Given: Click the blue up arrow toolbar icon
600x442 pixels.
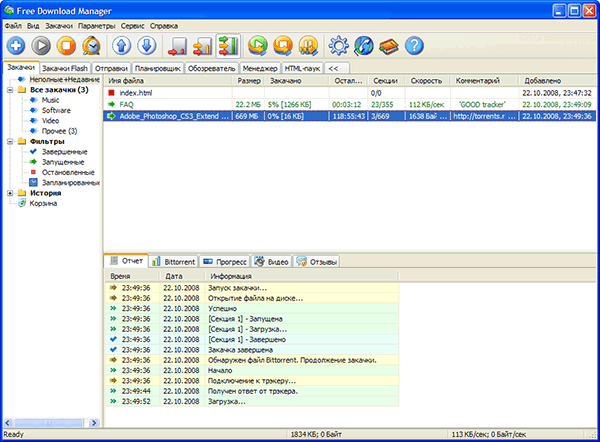Looking at the screenshot, I should [120, 46].
